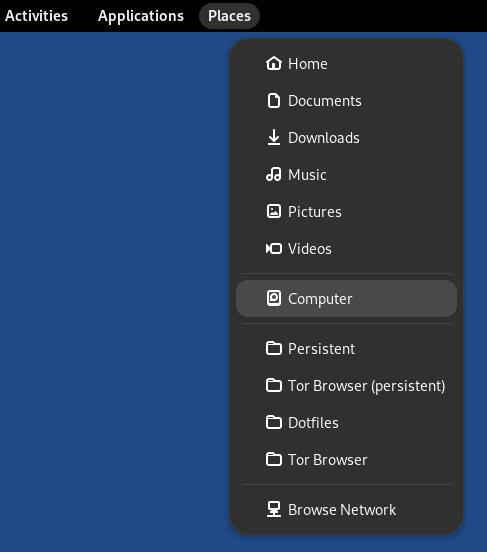Screen dimensions: 487x552
Task: Click the Dotfiles folder icon
Action: coord(274,422)
